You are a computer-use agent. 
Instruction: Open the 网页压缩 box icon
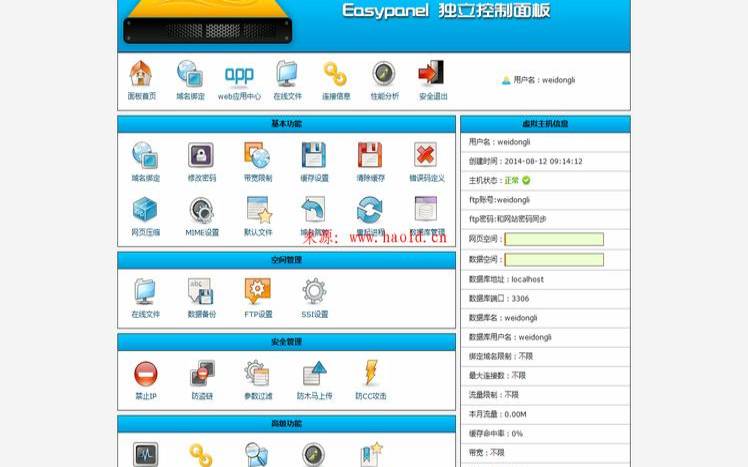coord(145,209)
